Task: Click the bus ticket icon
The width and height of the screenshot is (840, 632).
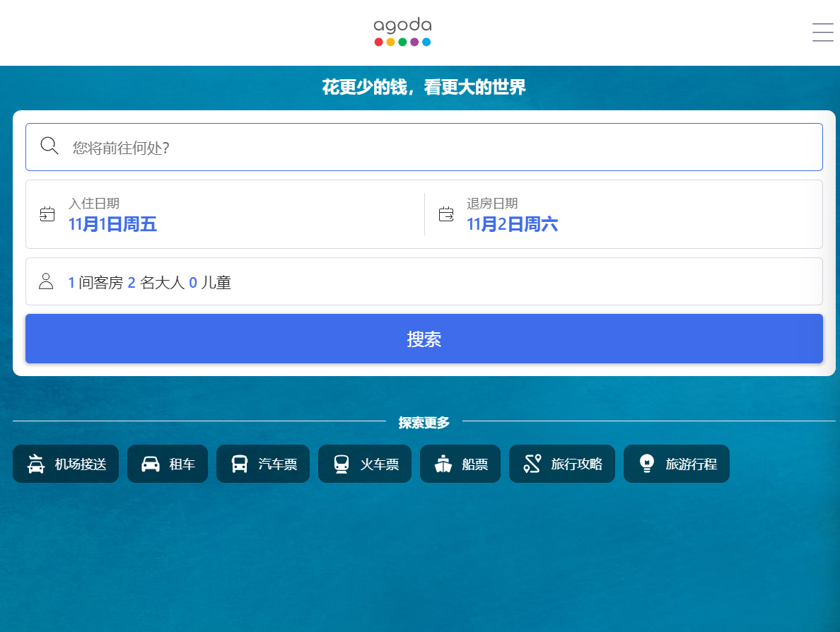Action: tap(240, 464)
